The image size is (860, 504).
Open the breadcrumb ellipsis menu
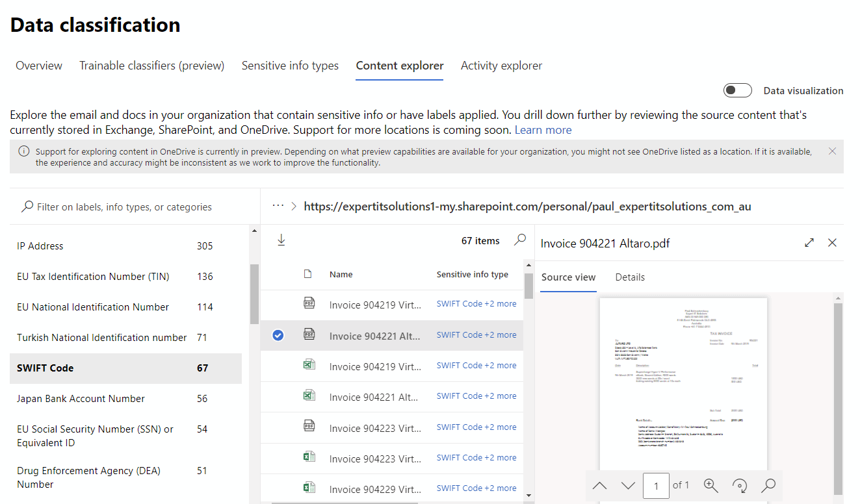(280, 206)
